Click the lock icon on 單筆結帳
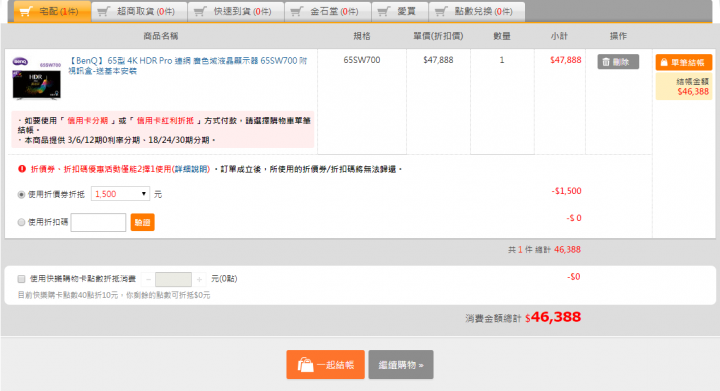The height and width of the screenshot is (391, 720). 664,62
